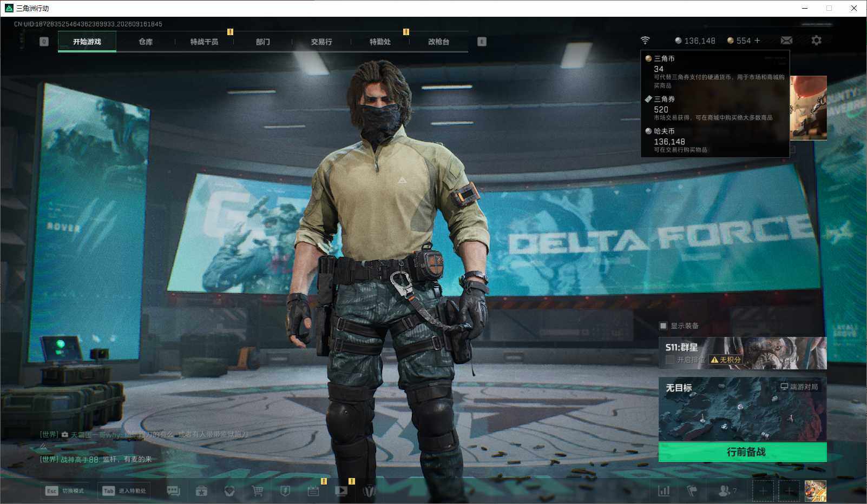Add a teammate in first empty squad slot

point(763,491)
